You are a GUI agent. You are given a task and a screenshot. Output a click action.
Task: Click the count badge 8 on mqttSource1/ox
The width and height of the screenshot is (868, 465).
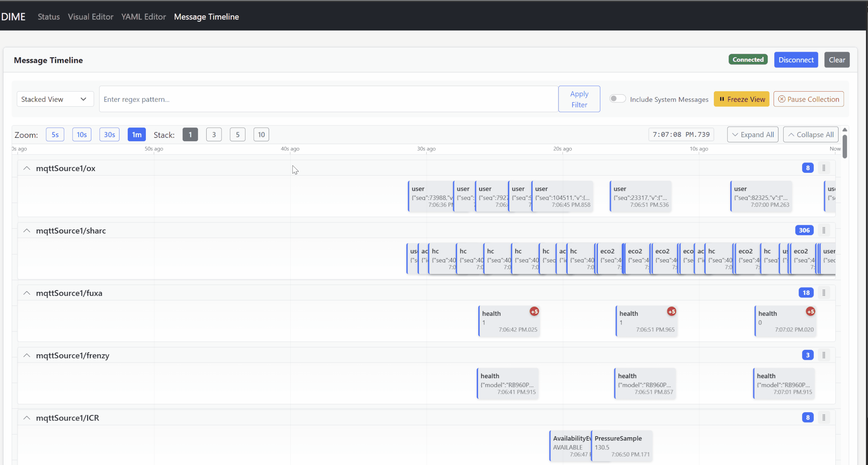click(808, 168)
